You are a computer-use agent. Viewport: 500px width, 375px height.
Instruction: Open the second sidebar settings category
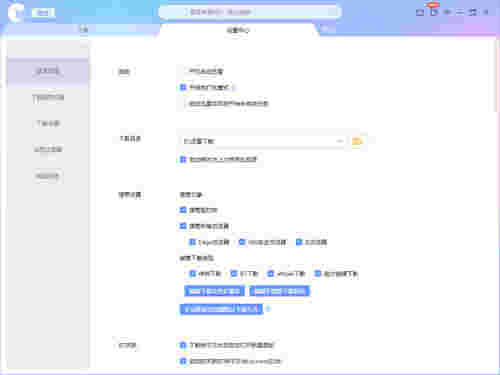(48, 98)
